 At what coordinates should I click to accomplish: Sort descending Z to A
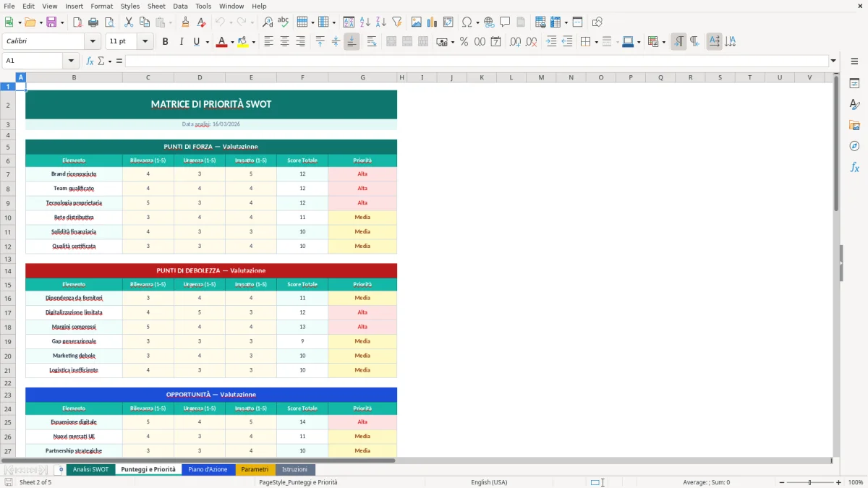tap(380, 22)
